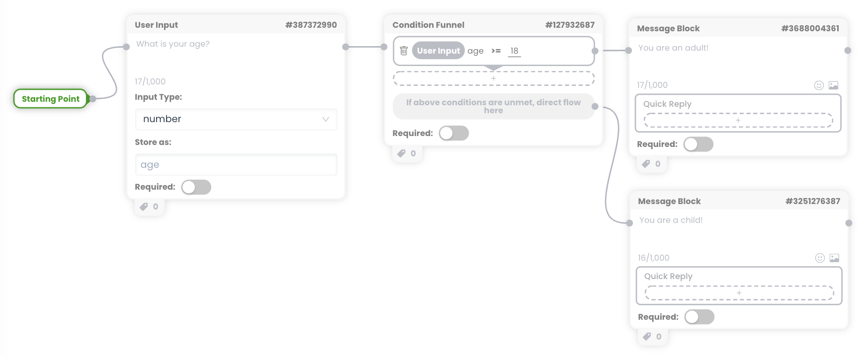Select the >= comparison operator
Viewport: 868px width, 355px height.
point(496,51)
